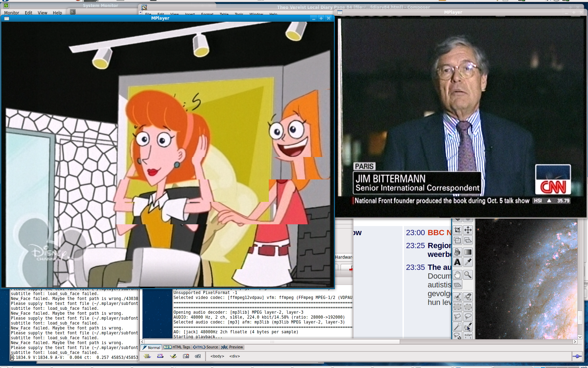Select the Color Picker eyedropper tool
The width and height of the screenshot is (588, 368).
(x=468, y=262)
